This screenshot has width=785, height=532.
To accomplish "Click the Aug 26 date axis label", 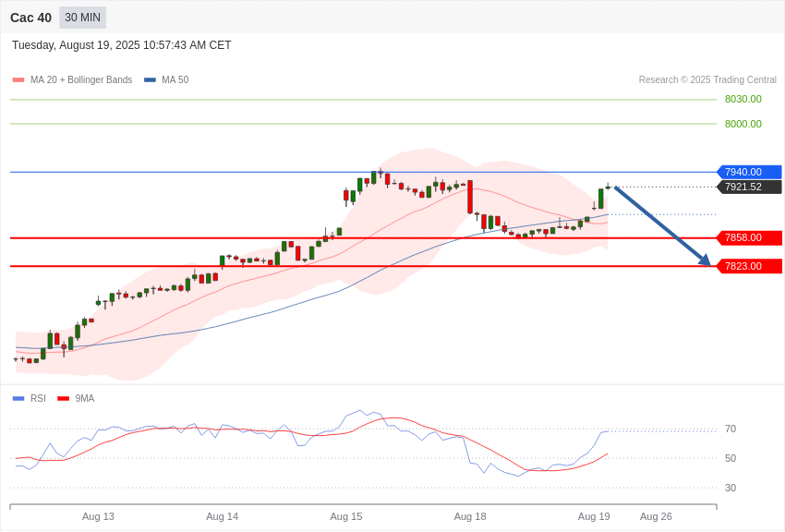I will pos(656,516).
